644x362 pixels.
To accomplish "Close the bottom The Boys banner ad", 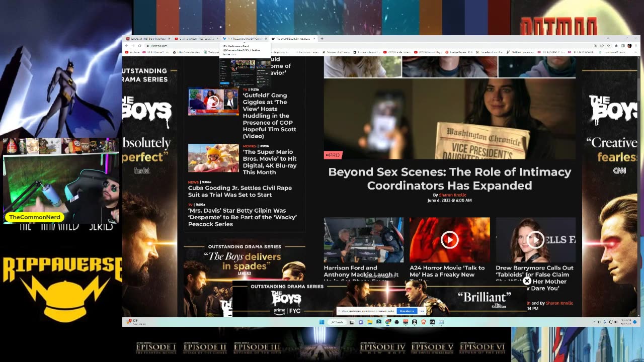I will (x=527, y=281).
